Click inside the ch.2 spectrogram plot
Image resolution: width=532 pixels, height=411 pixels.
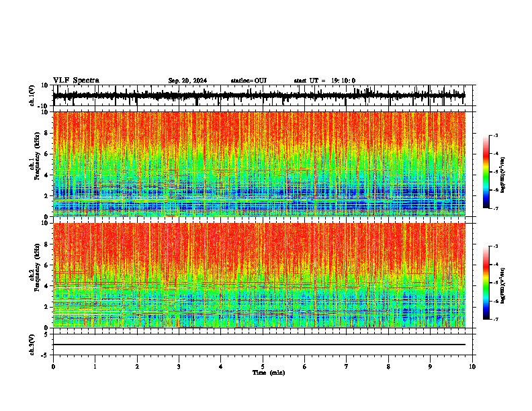259,275
